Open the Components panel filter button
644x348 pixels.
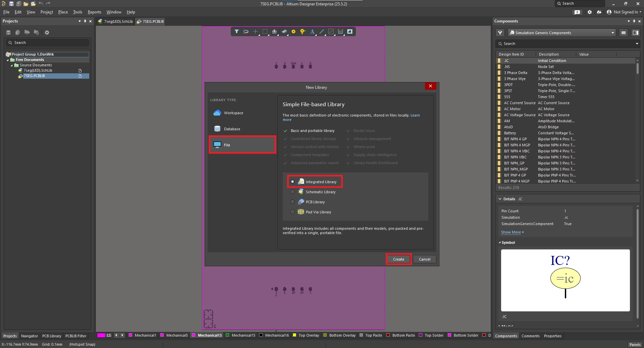(x=500, y=33)
